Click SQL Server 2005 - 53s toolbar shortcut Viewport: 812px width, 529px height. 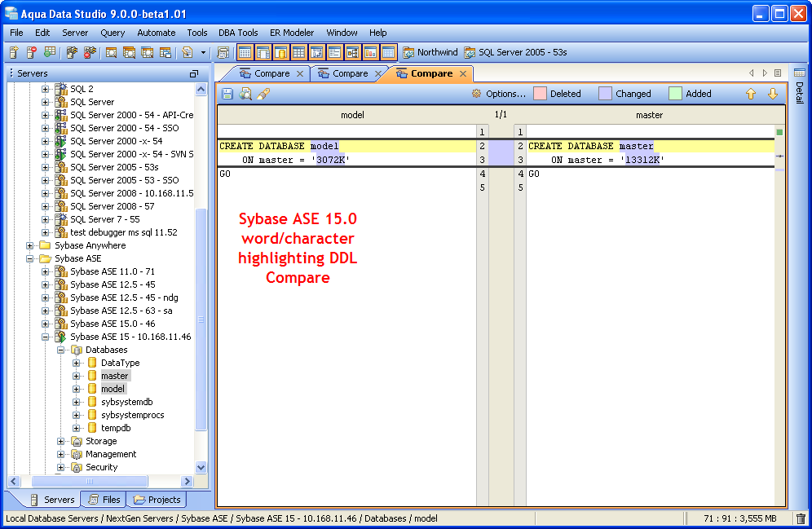(516, 52)
